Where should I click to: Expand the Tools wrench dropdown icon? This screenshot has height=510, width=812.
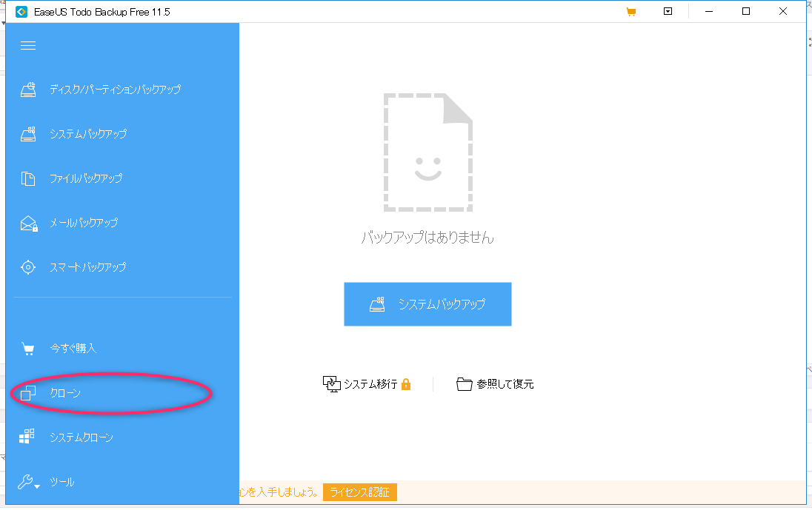[28, 482]
